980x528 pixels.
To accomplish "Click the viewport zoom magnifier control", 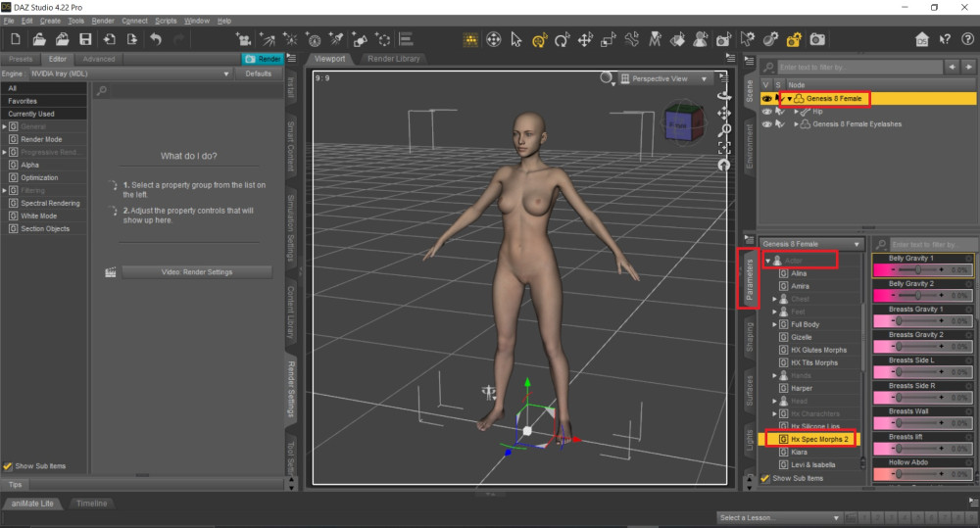I will (x=724, y=130).
